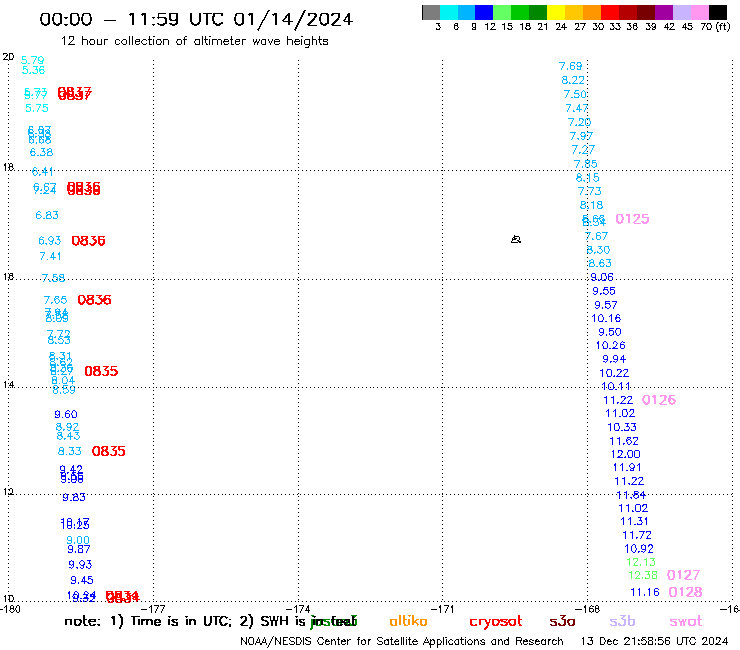Click the '(ft)' unit label in the legend

point(723,26)
